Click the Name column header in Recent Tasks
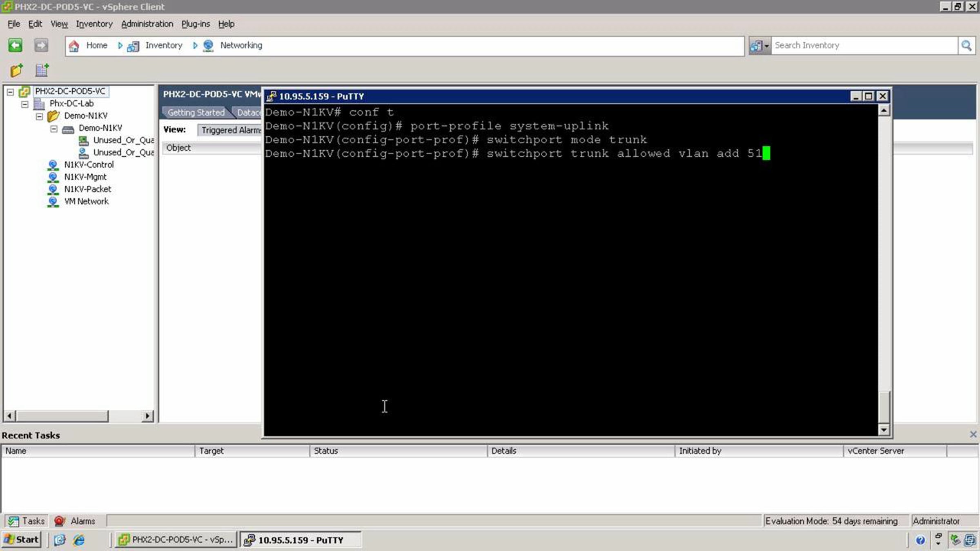Viewport: 980px width, 551px height. pos(98,451)
